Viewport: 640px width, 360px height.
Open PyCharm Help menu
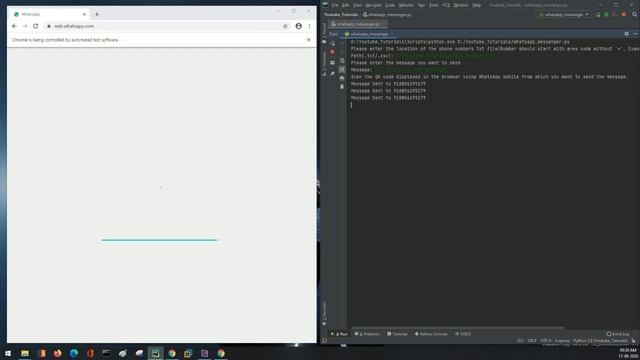[476, 5]
